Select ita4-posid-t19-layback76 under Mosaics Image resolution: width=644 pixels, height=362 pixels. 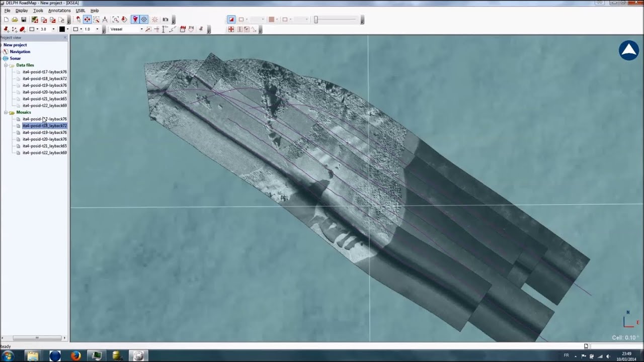(x=45, y=133)
